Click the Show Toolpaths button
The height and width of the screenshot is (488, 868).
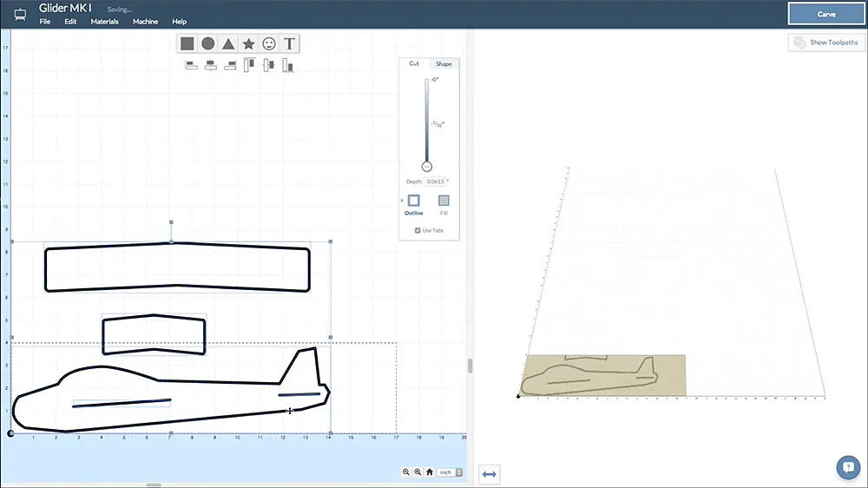tap(827, 43)
